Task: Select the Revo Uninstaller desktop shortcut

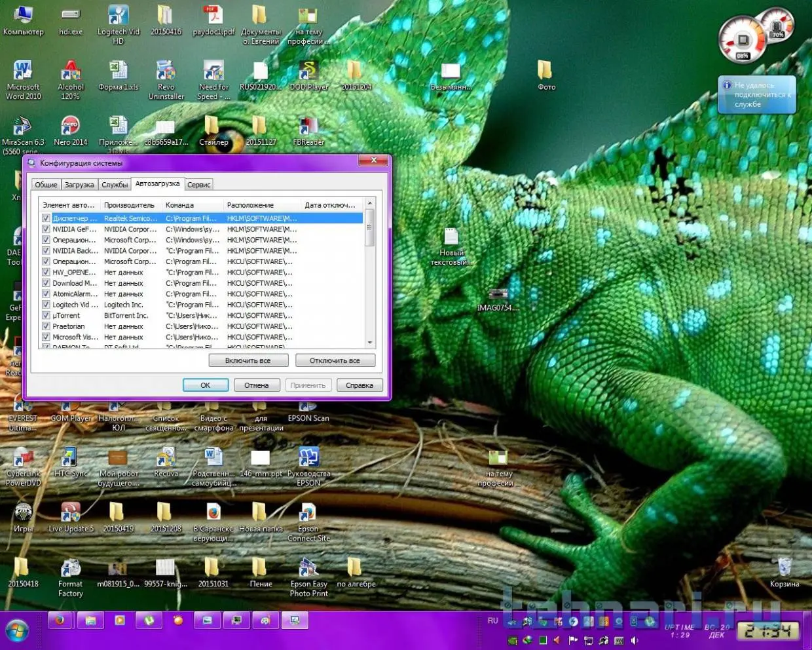Action: (166, 72)
